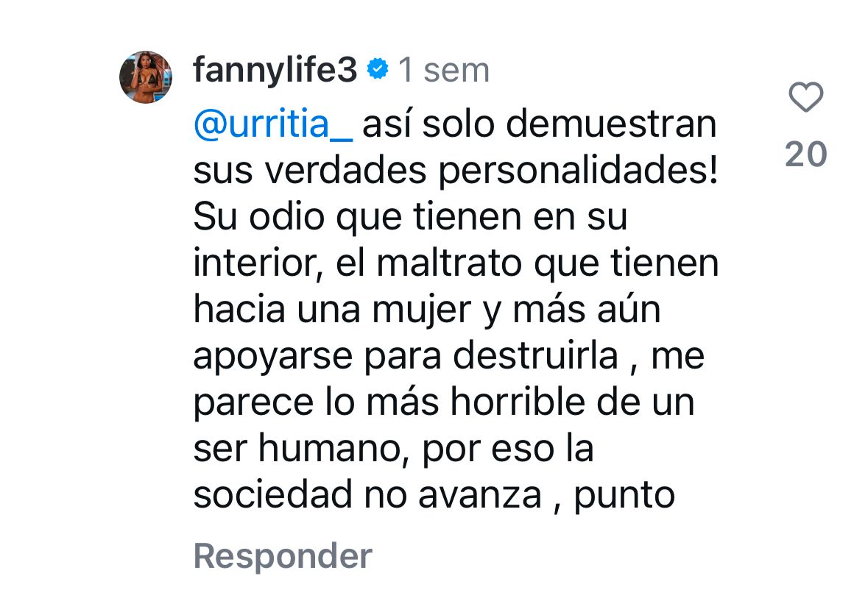
Task: Open the fannylife3 username link
Action: 275,71
